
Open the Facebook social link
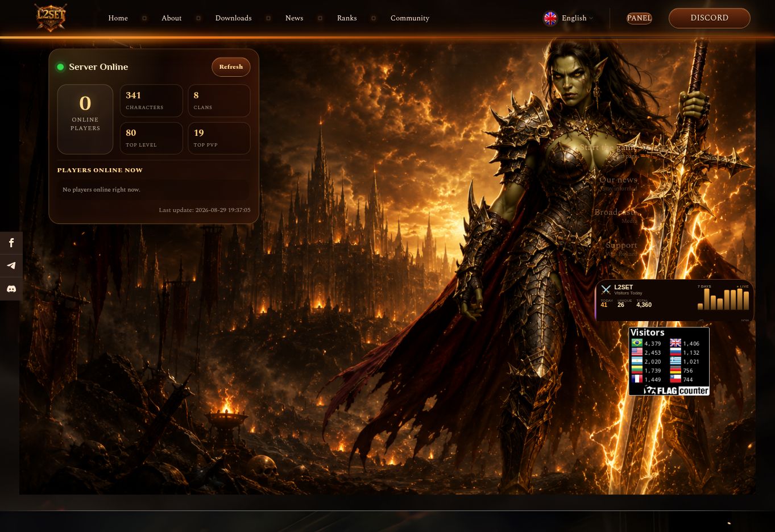click(11, 243)
